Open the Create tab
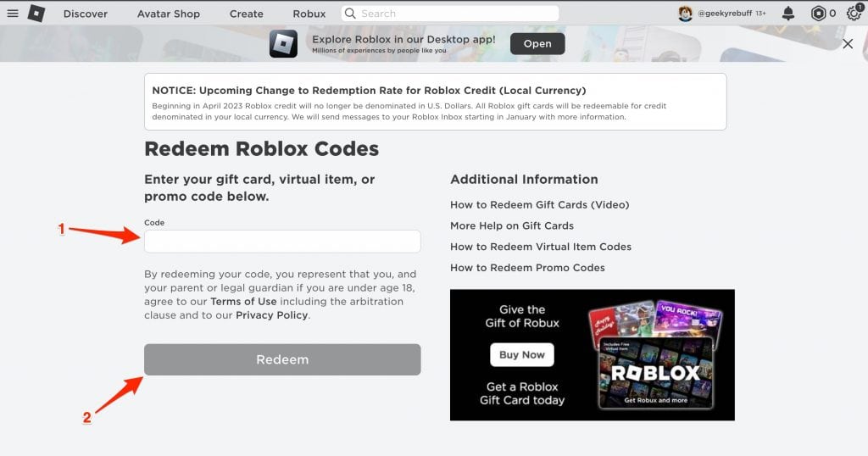Image resolution: width=868 pixels, height=456 pixels. pyautogui.click(x=247, y=14)
